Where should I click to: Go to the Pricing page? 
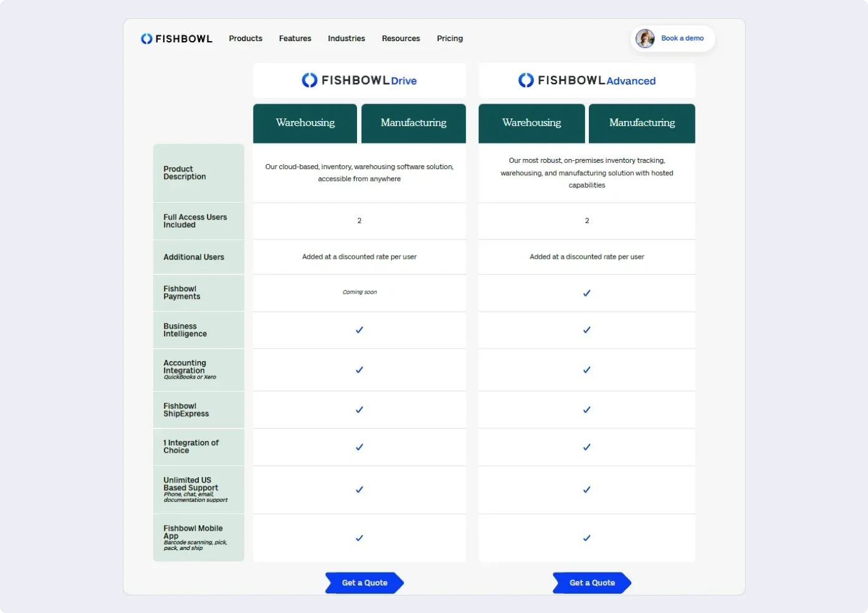pos(450,39)
